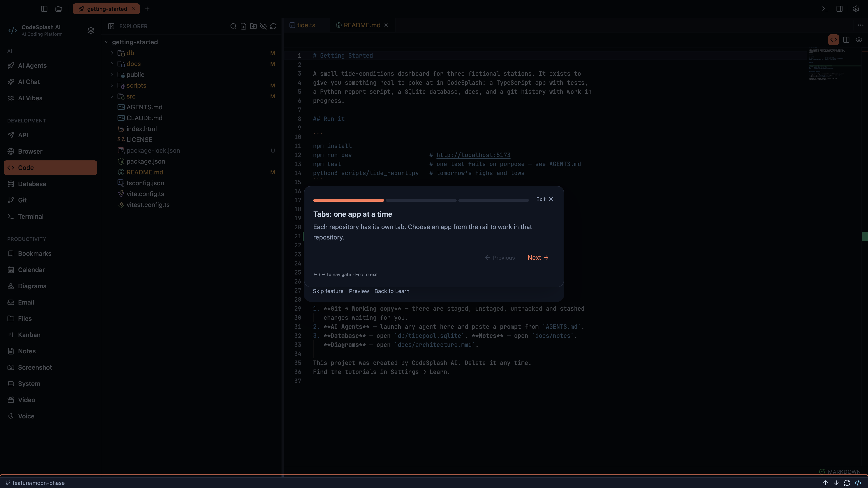Collapse the Explorer panel icon
This screenshot has width=868, height=488.
[x=111, y=26]
